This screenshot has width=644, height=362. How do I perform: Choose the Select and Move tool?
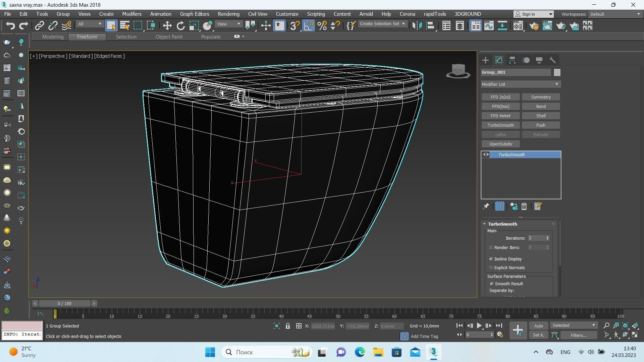click(167, 26)
